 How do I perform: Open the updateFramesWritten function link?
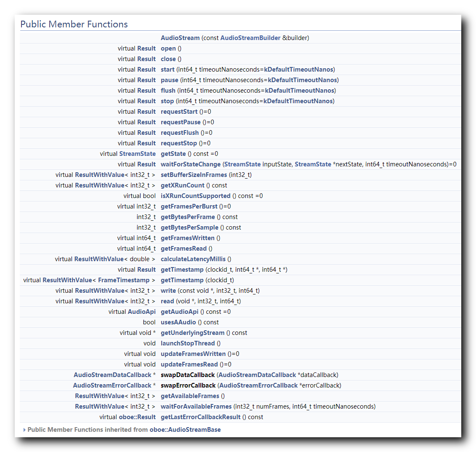tap(193, 354)
